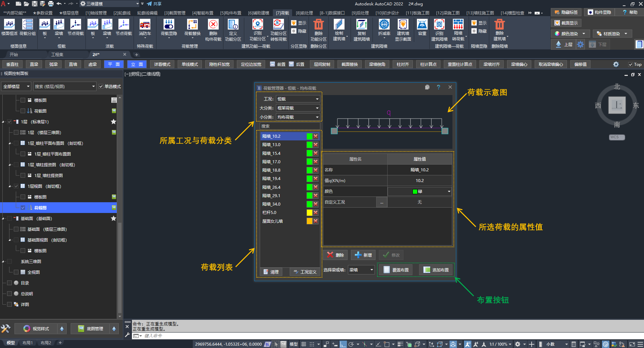The width and height of the screenshot is (644, 348).
Task: Click the 覆盖布置 button
Action: pyautogui.click(x=396, y=270)
